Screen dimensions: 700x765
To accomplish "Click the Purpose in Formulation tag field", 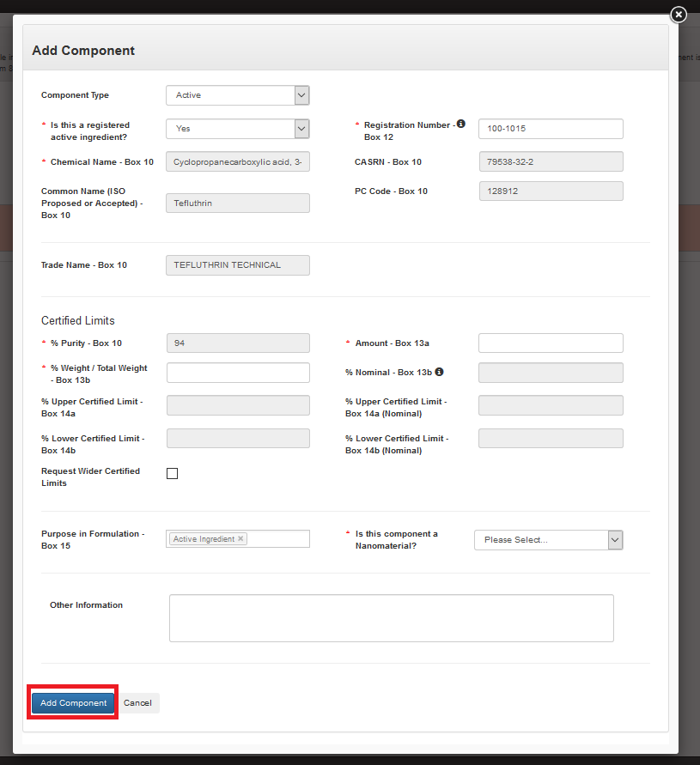I will click(277, 539).
